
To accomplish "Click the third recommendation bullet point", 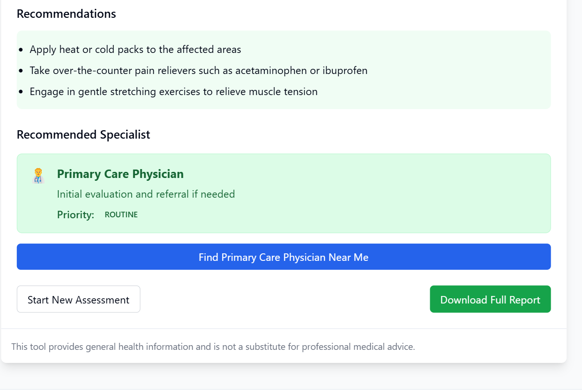I will [21, 92].
